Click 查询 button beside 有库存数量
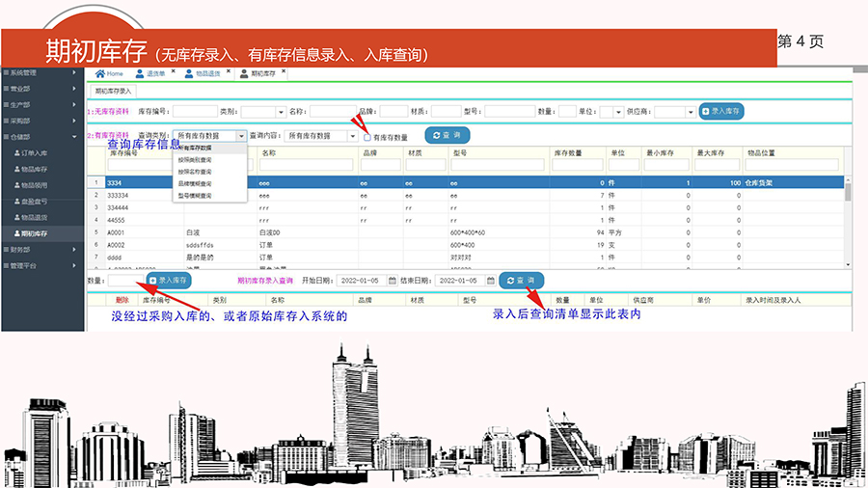868x488 pixels. point(447,136)
